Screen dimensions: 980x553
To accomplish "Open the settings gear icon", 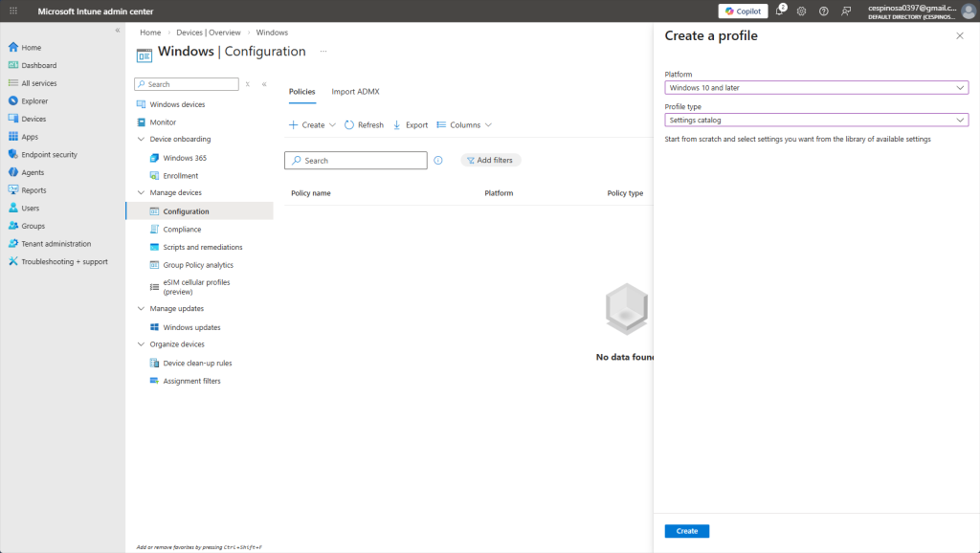I will (801, 11).
